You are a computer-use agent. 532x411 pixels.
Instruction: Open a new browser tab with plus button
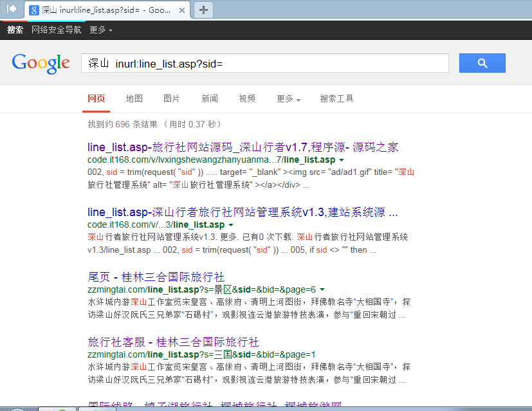point(203,10)
